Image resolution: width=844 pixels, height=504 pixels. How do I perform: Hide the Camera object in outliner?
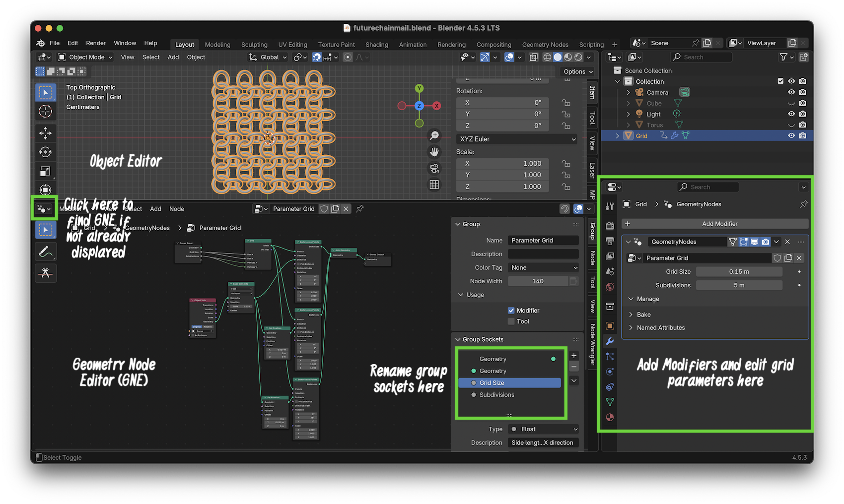791,92
